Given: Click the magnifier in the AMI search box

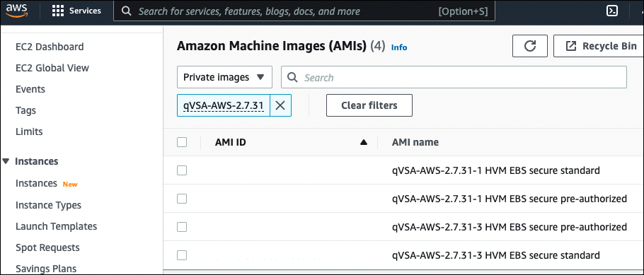Looking at the screenshot, I should [292, 77].
